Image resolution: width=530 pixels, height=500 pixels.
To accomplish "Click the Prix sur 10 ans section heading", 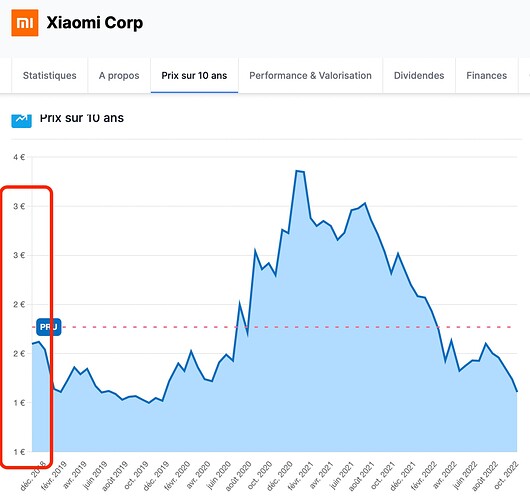I will 82,118.
